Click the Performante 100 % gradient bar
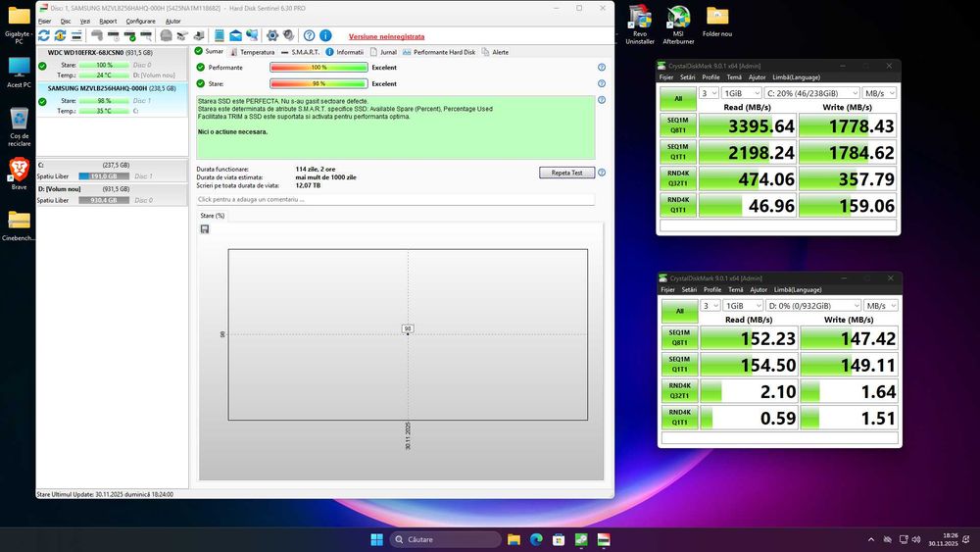 [318, 67]
